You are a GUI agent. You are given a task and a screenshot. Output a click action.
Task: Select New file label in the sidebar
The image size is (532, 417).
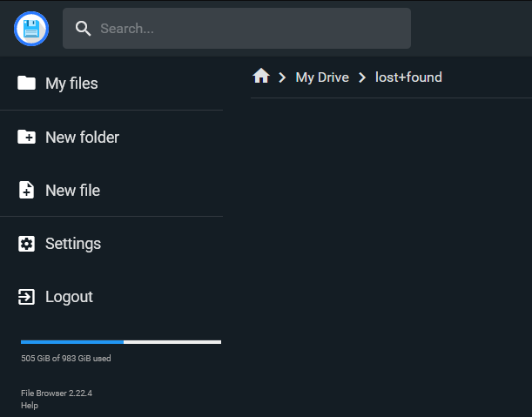72,191
